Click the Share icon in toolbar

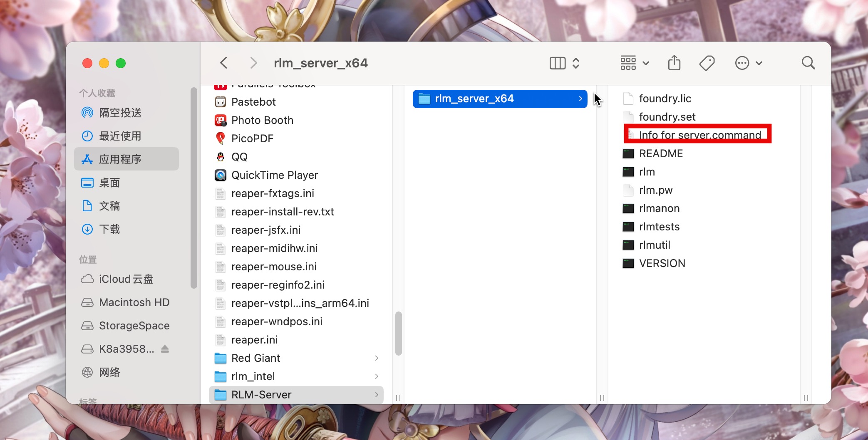pyautogui.click(x=674, y=63)
